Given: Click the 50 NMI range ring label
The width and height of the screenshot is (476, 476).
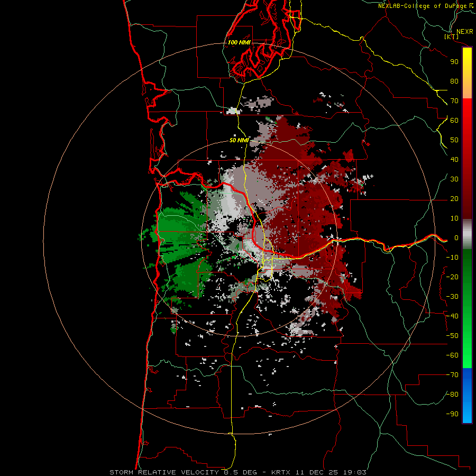Looking at the screenshot, I should (239, 140).
